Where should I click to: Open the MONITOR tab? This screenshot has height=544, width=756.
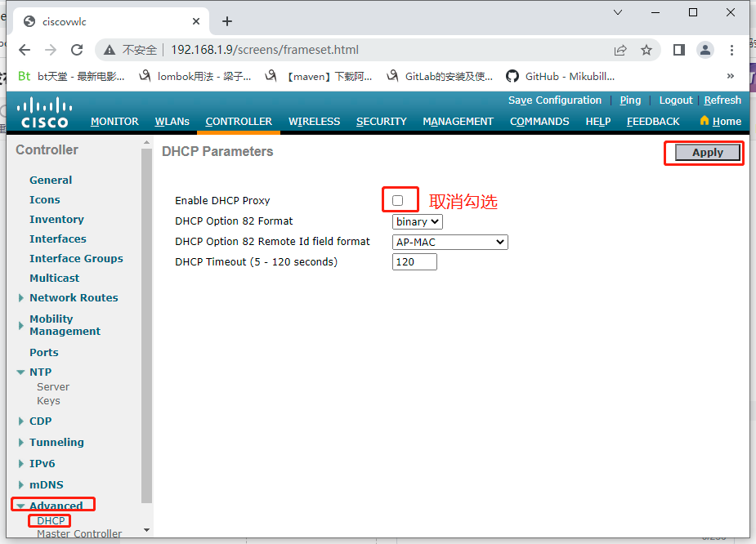click(114, 121)
